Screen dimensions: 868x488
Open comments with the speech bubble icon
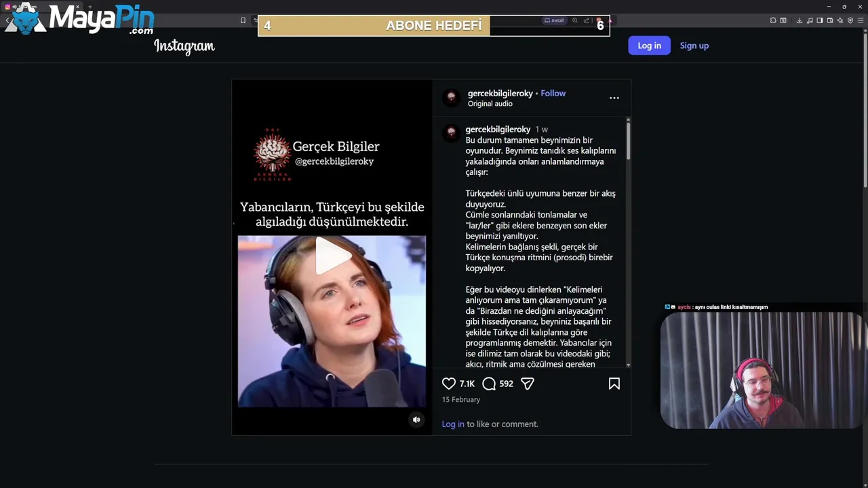(x=489, y=384)
